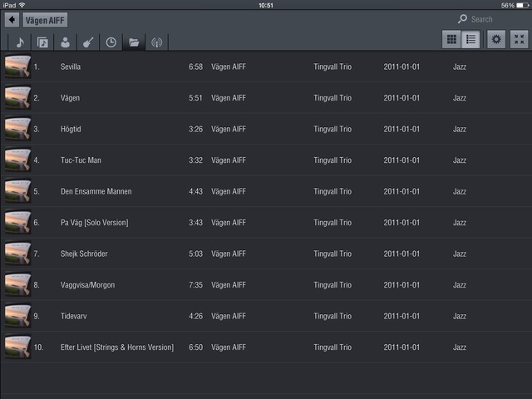Image resolution: width=532 pixels, height=399 pixels.
Task: Click the Vägen AIFF title button
Action: pos(45,20)
